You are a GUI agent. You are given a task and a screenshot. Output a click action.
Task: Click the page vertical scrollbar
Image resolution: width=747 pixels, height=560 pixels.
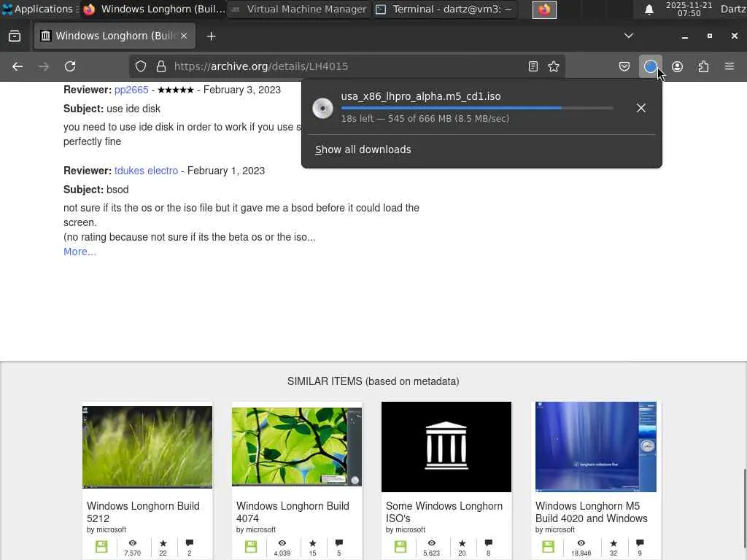tap(744, 505)
